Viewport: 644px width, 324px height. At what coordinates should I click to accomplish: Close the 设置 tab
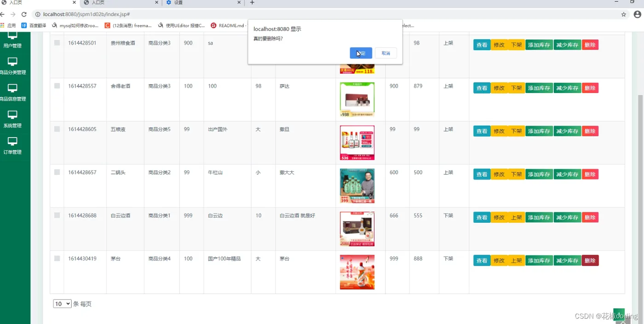click(x=239, y=3)
